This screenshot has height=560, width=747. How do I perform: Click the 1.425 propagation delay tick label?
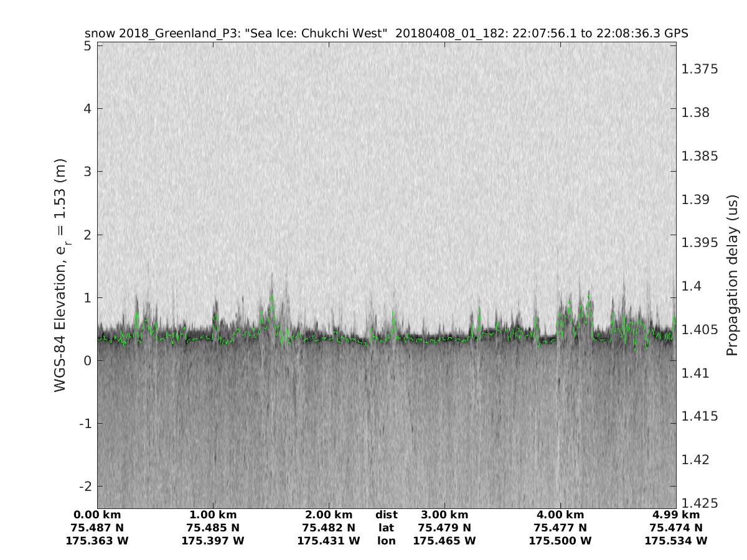[x=700, y=503]
